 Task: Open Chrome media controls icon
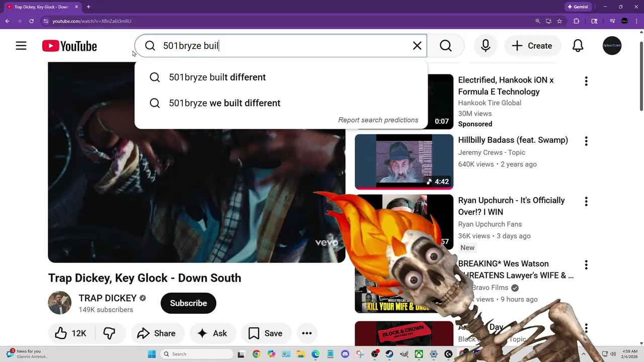(612, 21)
